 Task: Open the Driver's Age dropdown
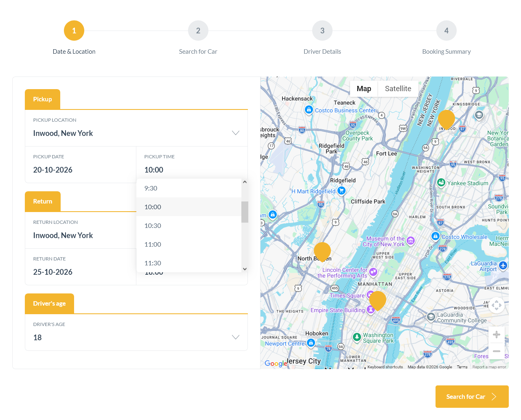pos(235,337)
